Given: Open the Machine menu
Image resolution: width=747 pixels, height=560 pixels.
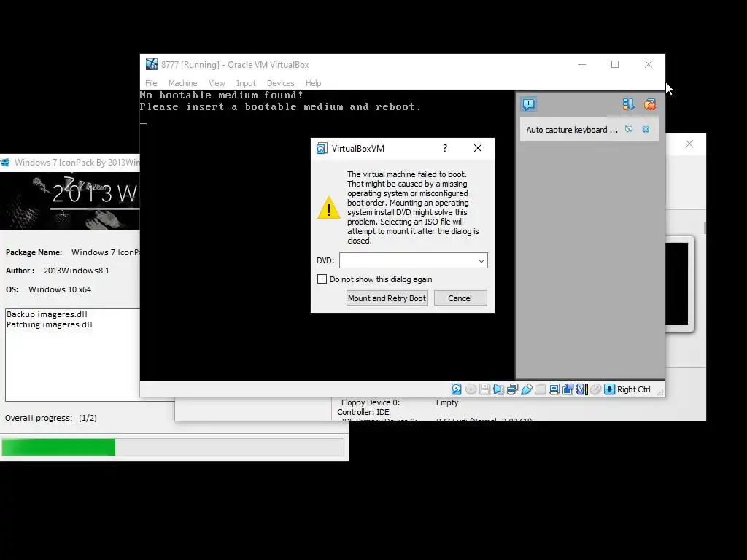Looking at the screenshot, I should click(182, 83).
